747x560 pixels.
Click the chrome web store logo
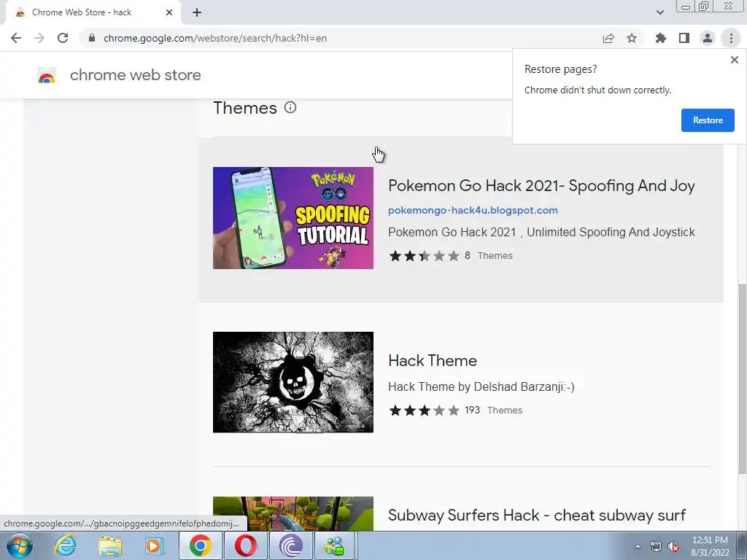pos(47,75)
